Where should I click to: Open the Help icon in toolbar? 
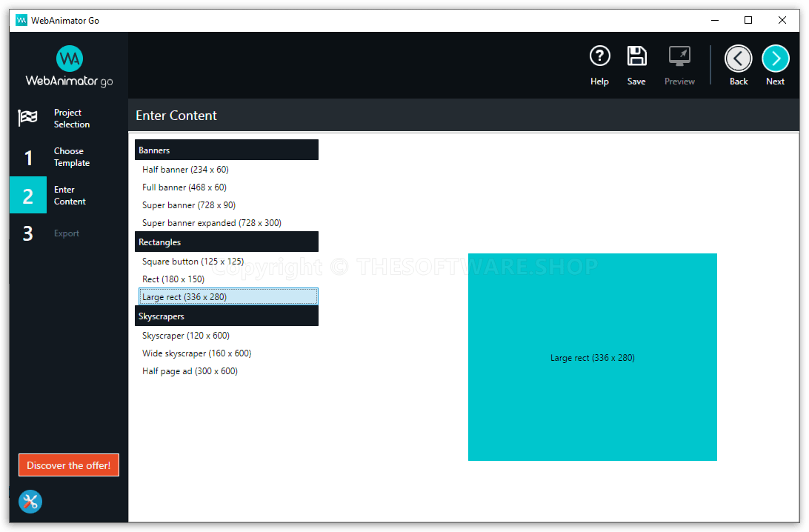[599, 57]
